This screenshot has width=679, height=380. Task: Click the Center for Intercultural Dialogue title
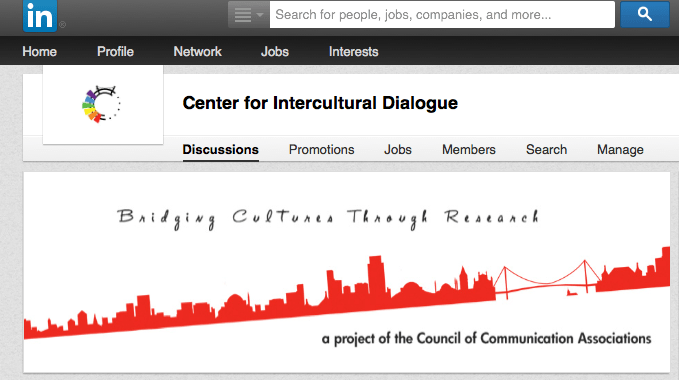(x=320, y=103)
